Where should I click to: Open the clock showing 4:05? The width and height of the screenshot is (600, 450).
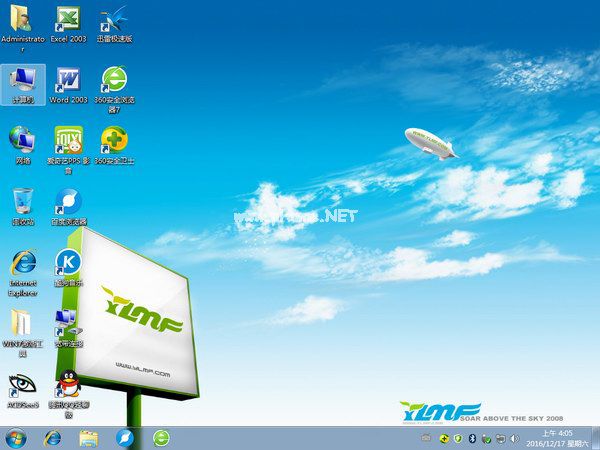tap(557, 439)
